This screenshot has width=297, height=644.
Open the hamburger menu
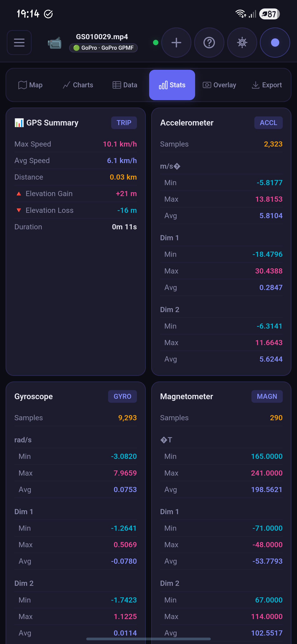pyautogui.click(x=19, y=43)
